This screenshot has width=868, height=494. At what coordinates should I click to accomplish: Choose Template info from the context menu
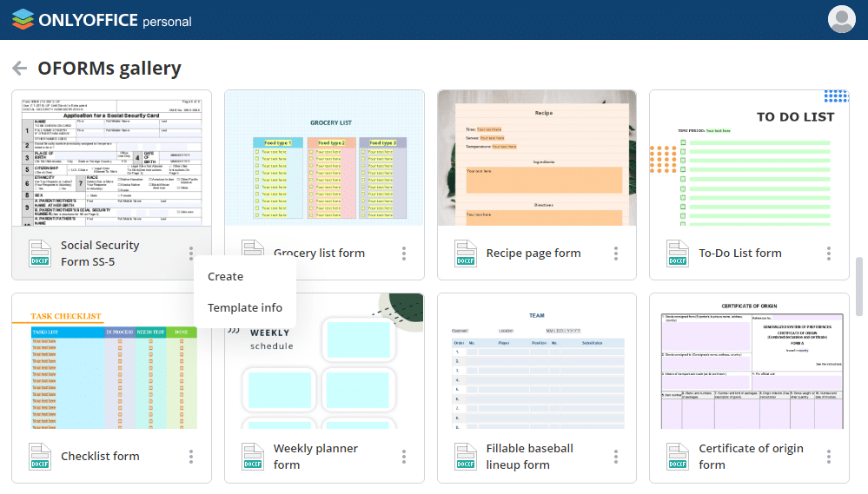pyautogui.click(x=245, y=307)
